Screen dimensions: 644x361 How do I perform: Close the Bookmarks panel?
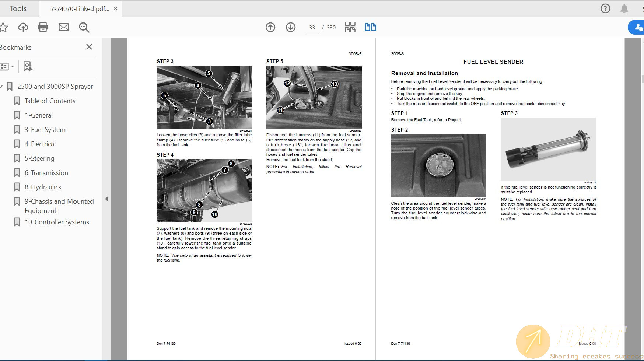coord(89,47)
